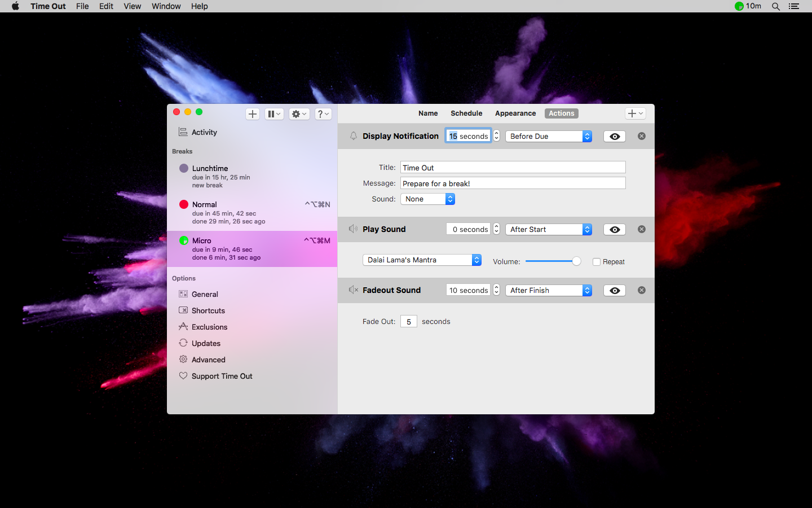The image size is (812, 508).
Task: Open the Before Due timing dropdown
Action: pyautogui.click(x=549, y=137)
